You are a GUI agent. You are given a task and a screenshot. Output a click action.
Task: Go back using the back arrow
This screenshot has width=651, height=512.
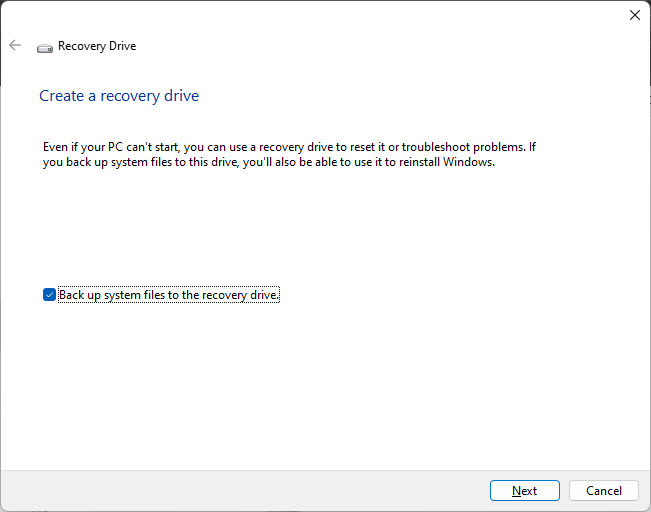coord(15,45)
